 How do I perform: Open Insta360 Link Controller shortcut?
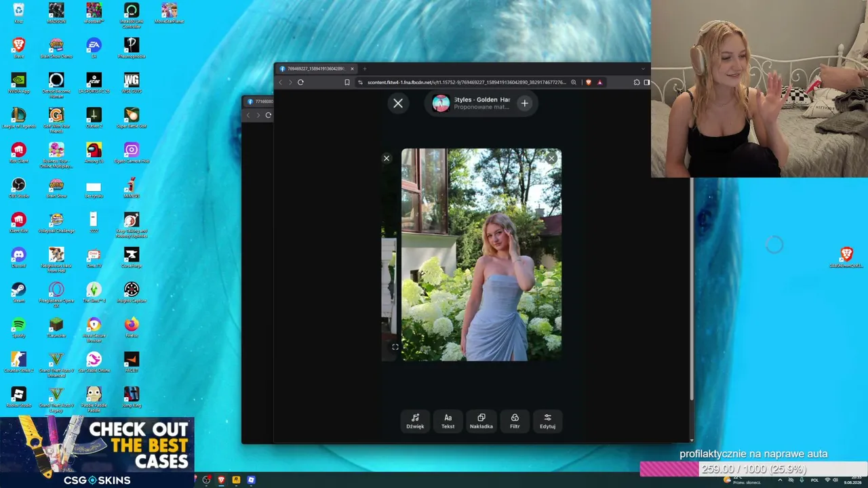pos(132,15)
